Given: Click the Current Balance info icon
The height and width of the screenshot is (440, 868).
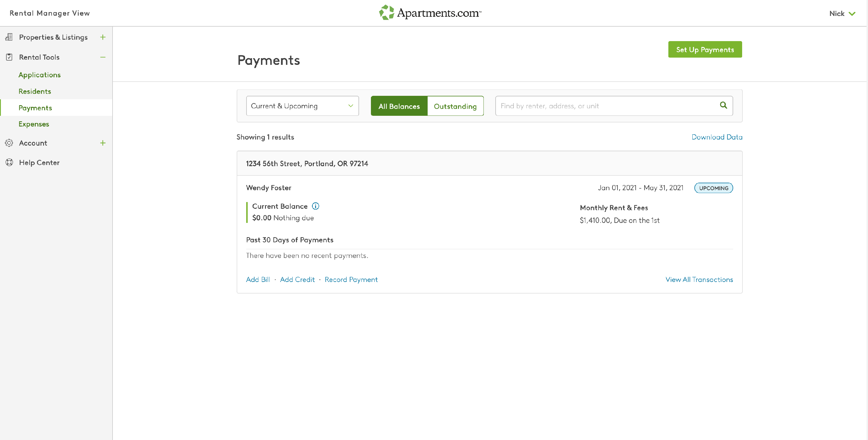Looking at the screenshot, I should tap(315, 206).
